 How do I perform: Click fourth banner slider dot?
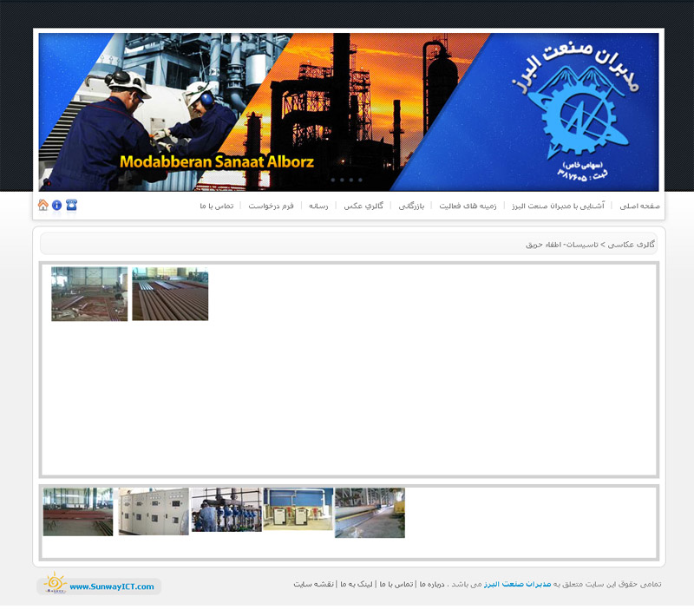point(360,180)
